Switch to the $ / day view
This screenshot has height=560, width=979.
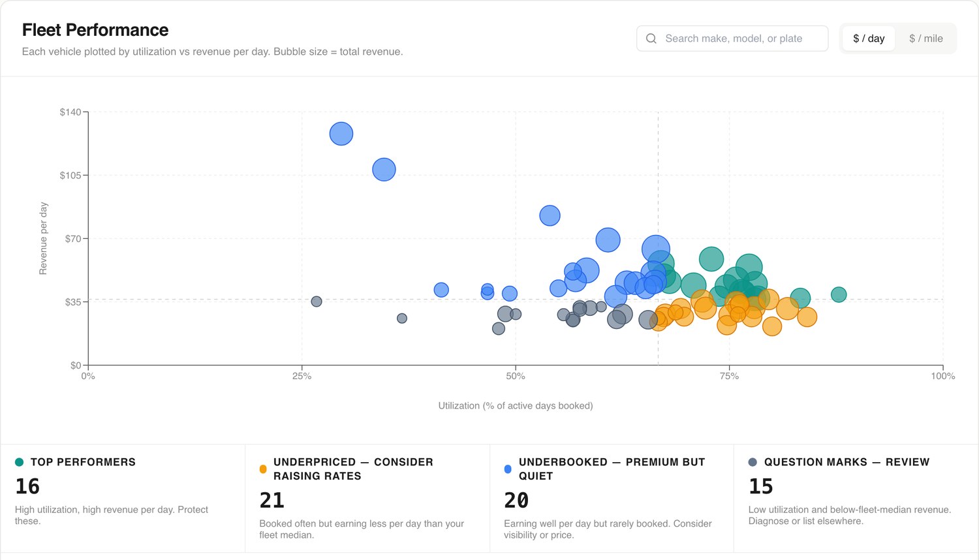click(869, 39)
